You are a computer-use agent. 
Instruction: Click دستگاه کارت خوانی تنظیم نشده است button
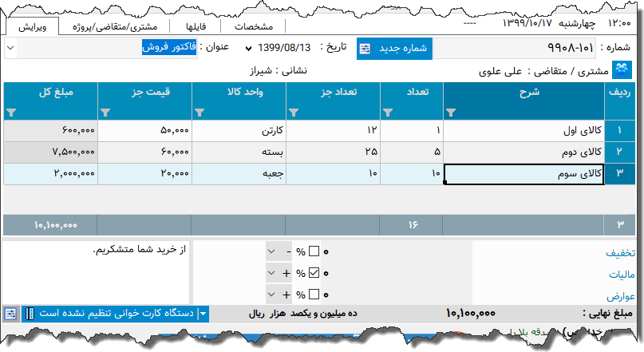(116, 314)
